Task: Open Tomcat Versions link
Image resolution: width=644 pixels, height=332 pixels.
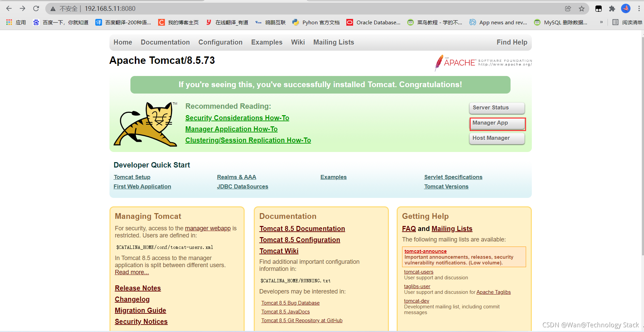Action: [x=446, y=186]
